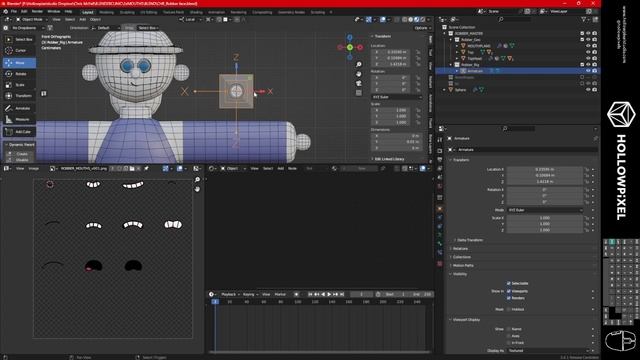Click the viewport pan hand icon
The height and width of the screenshot is (360, 640).
(x=358, y=74)
